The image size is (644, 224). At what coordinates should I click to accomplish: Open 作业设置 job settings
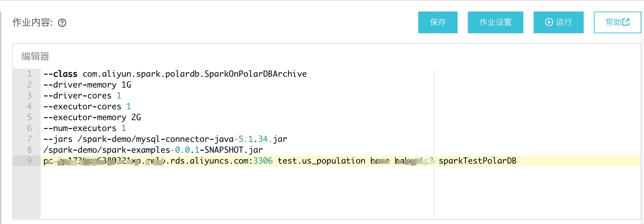point(495,22)
